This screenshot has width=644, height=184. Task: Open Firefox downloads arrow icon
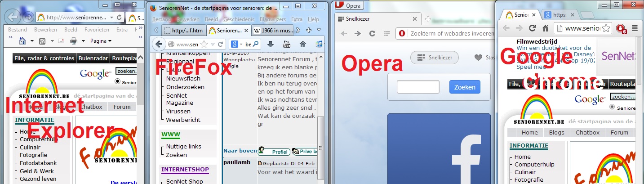click(270, 44)
